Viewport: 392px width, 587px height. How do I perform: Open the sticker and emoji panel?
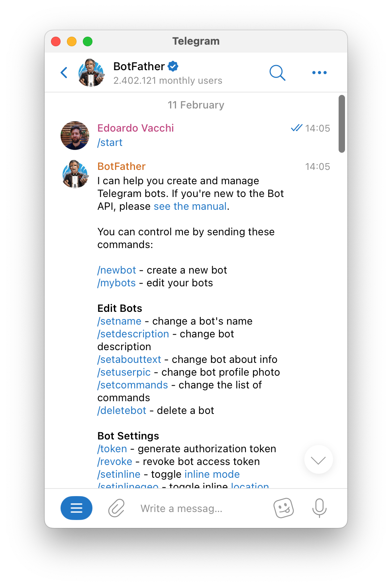(283, 508)
